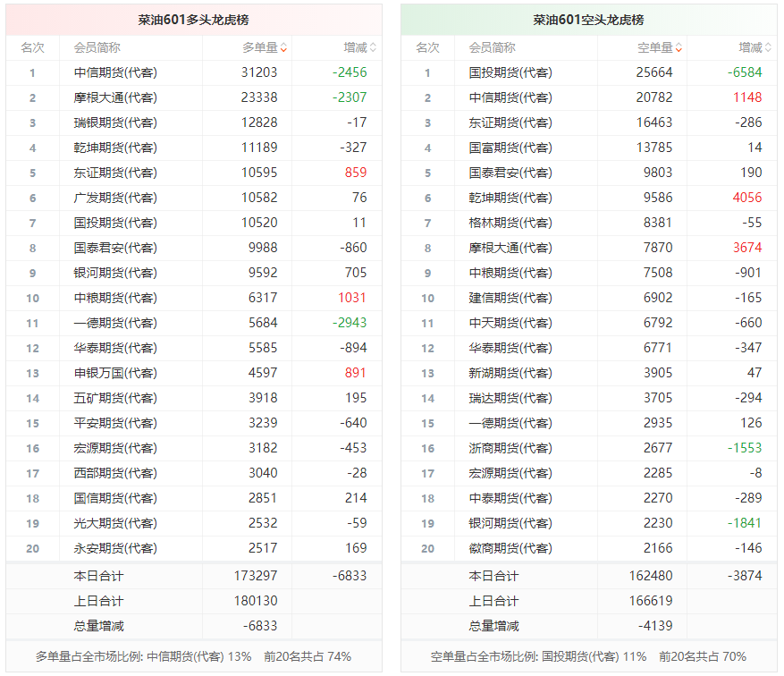Select 浙商期货(代客) row name
Image resolution: width=784 pixels, height=676 pixels.
point(510,448)
